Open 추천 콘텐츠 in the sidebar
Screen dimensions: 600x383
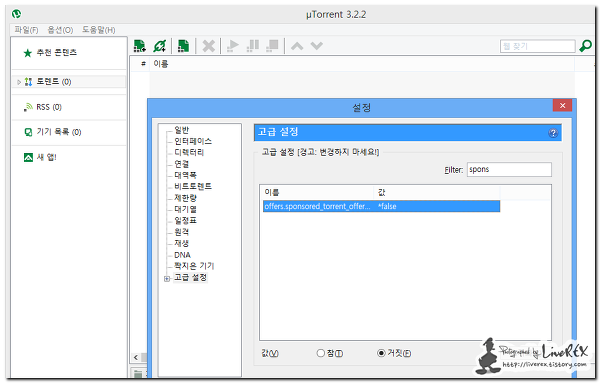(x=57, y=53)
